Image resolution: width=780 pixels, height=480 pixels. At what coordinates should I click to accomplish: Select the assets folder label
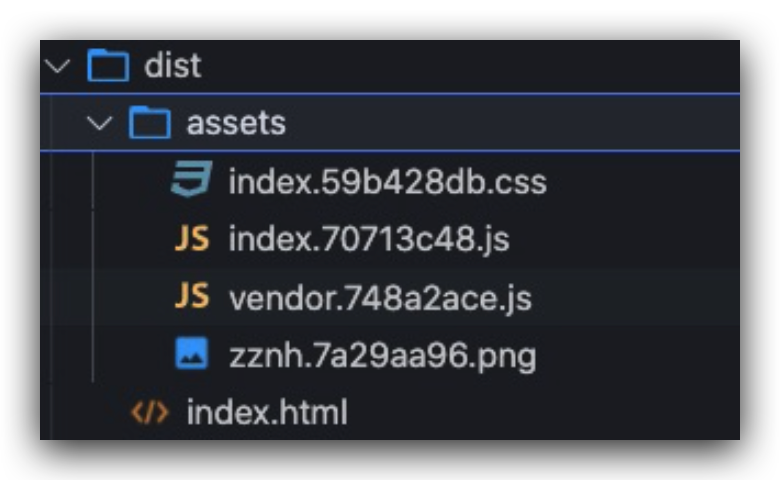(x=236, y=123)
